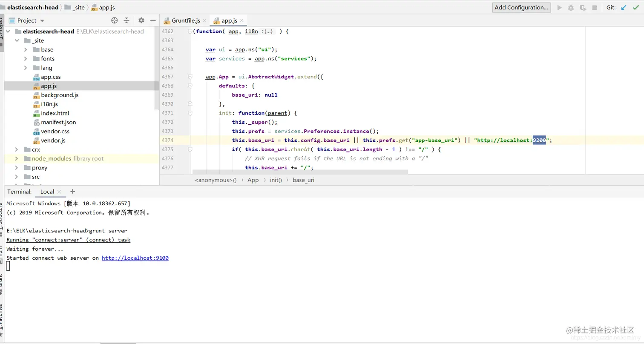
Task: Hide the Project tool window
Action: [153, 20]
